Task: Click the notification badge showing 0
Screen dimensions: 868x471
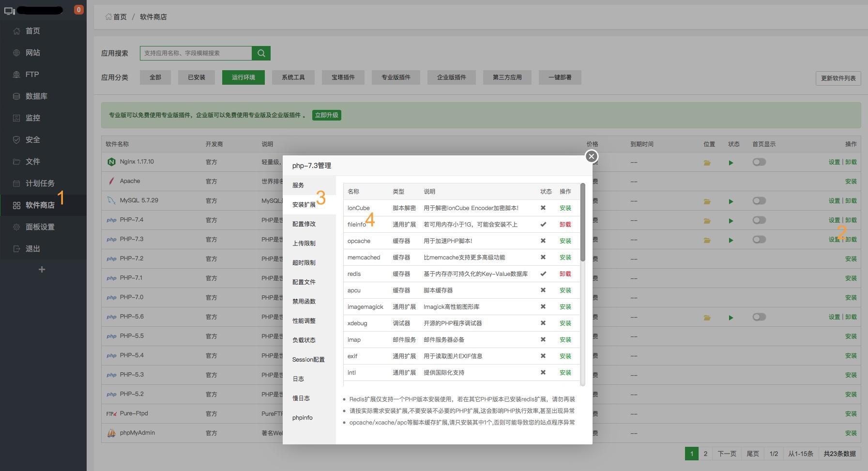Action: (78, 10)
